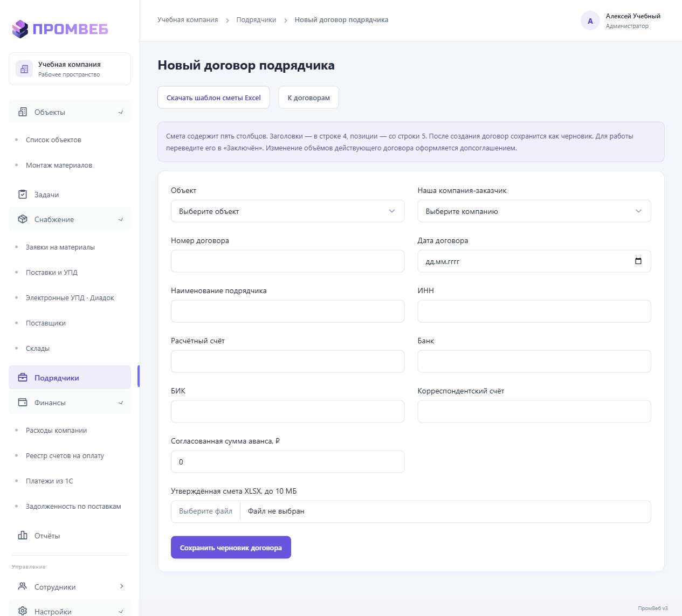
Task: Open Поставщики in sidebar
Action: (x=46, y=323)
